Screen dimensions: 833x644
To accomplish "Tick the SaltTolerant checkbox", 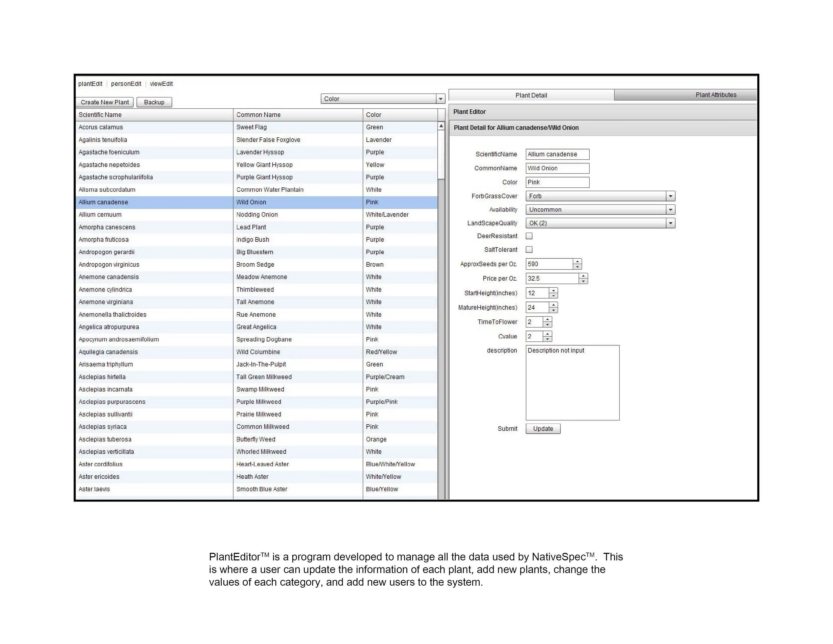I will tap(529, 250).
